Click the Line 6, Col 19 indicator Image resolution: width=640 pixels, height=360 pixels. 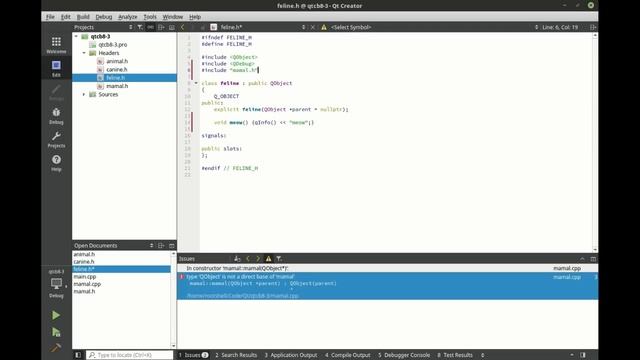click(560, 27)
